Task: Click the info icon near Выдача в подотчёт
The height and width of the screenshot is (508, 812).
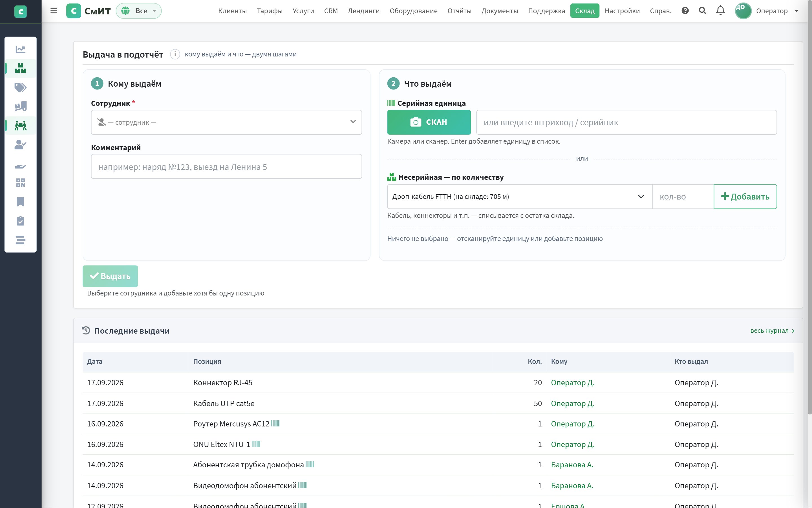Action: (175, 54)
